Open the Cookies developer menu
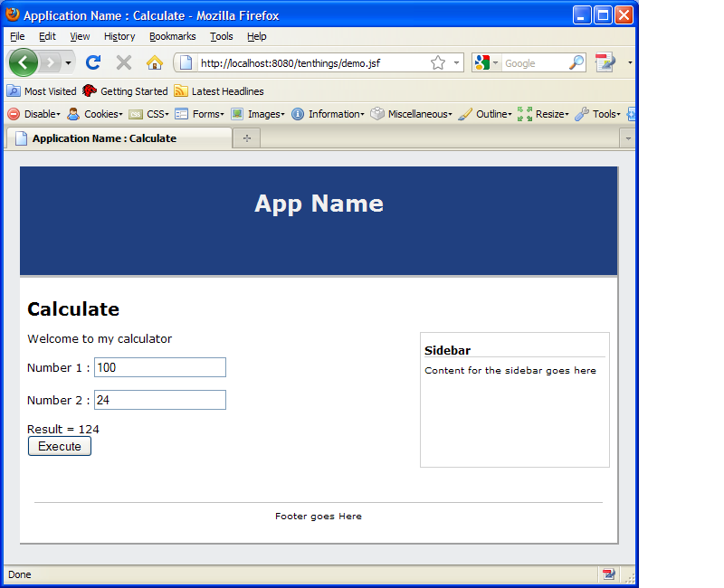This screenshot has height=588, width=724. [103, 114]
